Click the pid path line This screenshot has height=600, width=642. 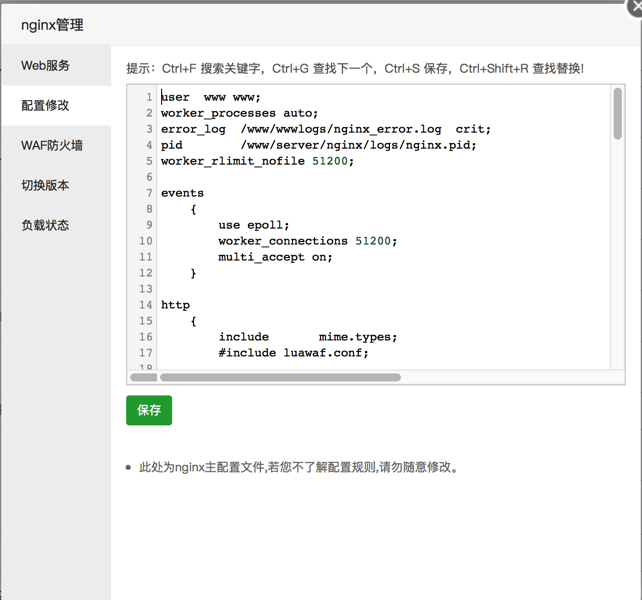[x=319, y=145]
